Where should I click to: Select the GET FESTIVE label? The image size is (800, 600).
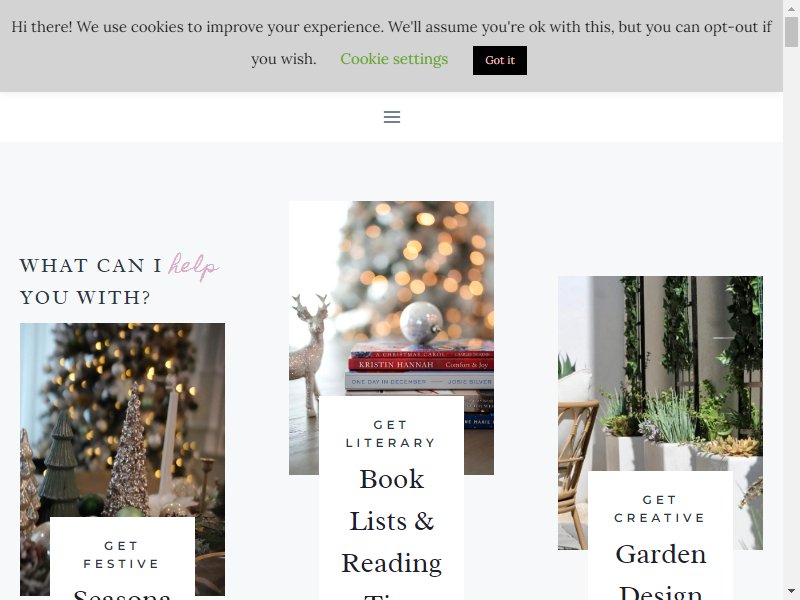(121, 555)
